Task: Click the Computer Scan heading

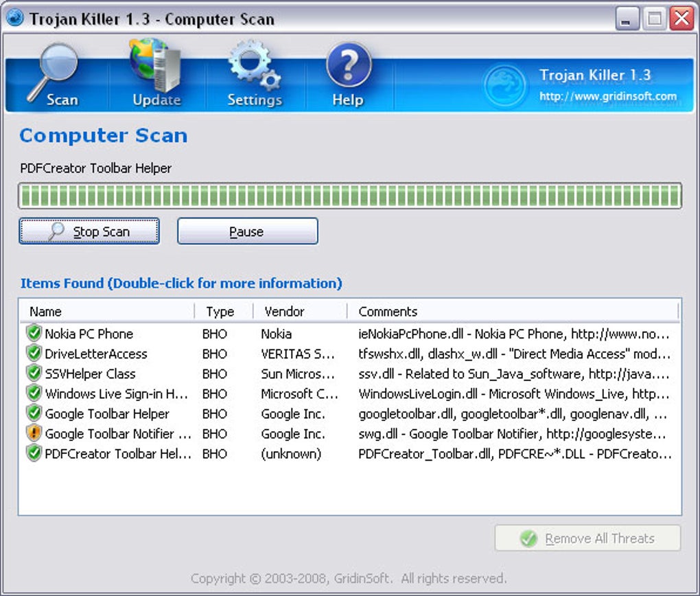Action: point(103,135)
